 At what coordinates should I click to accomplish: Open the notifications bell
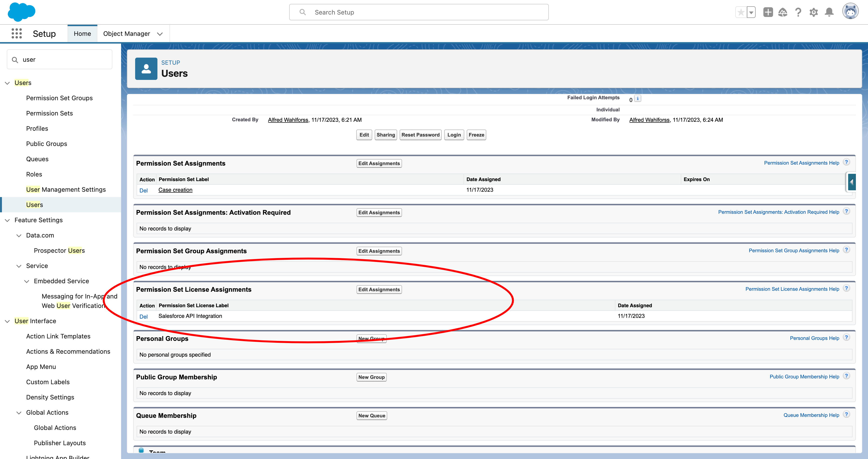pyautogui.click(x=829, y=12)
